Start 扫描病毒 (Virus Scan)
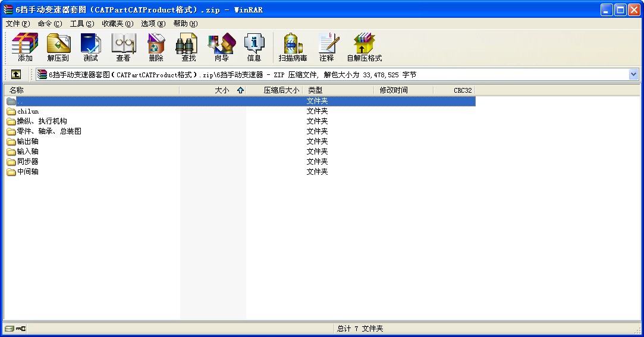 tap(293, 47)
